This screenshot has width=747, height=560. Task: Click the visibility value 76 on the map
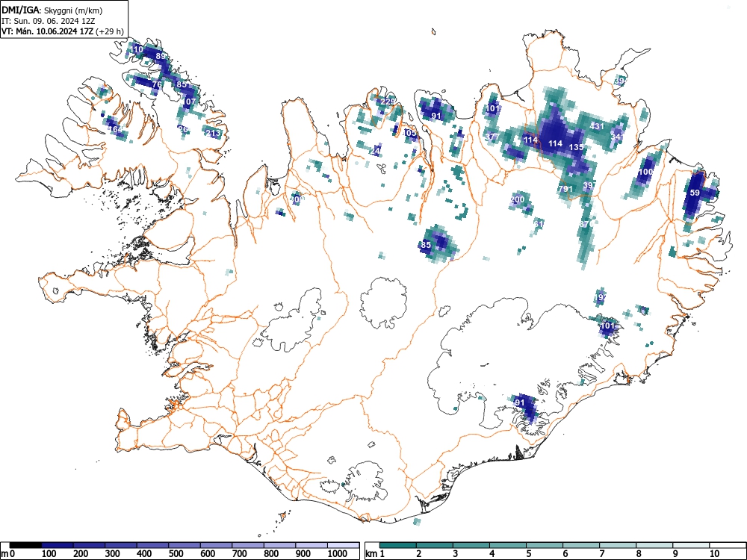tap(157, 84)
